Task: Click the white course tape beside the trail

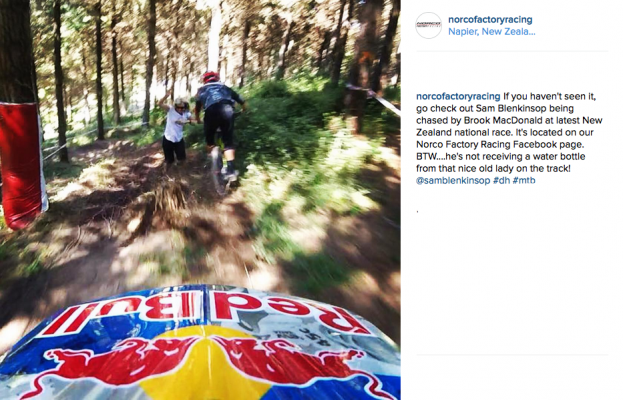Action: point(375,97)
